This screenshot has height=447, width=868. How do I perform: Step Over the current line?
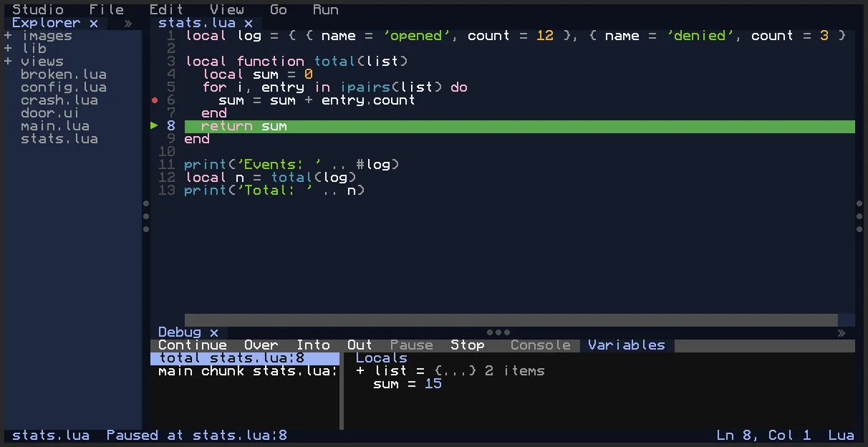261,345
